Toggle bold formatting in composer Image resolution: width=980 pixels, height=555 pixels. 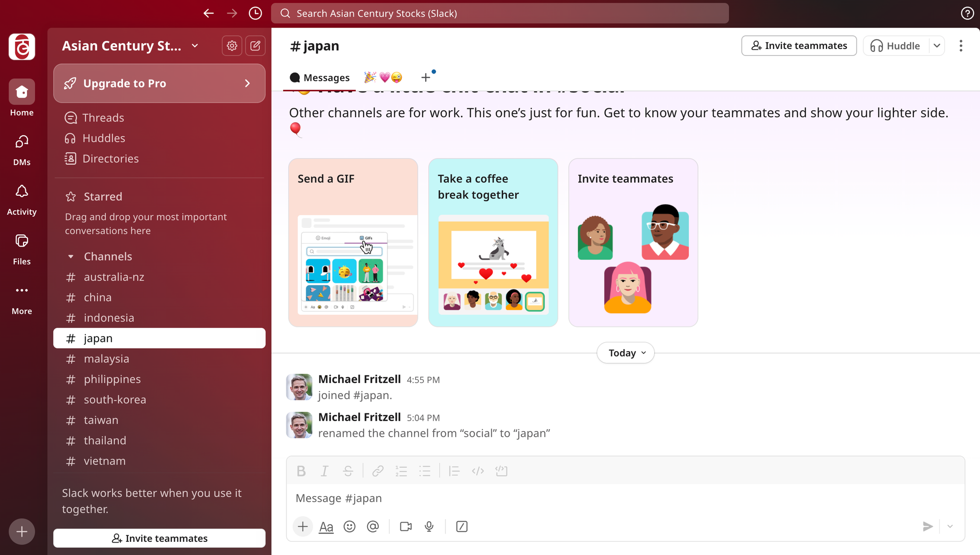pos(301,471)
